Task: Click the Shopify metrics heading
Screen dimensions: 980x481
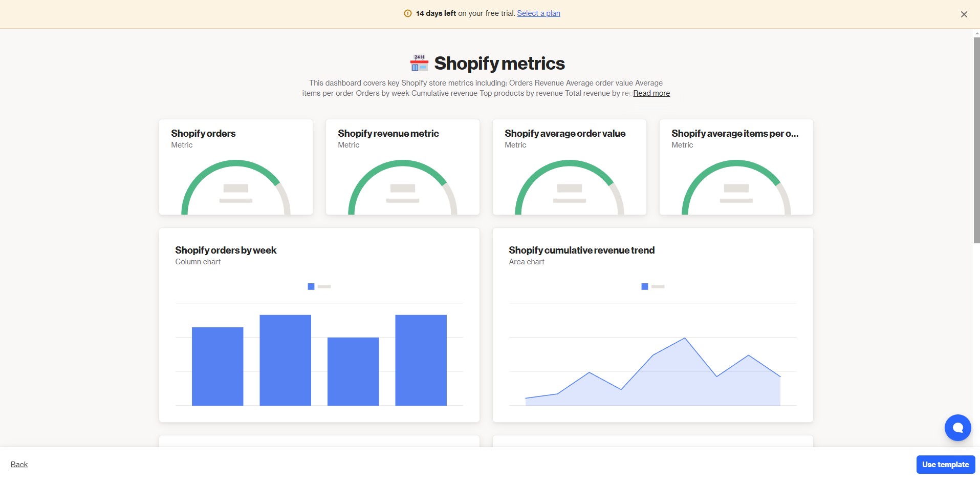Action: click(x=499, y=64)
